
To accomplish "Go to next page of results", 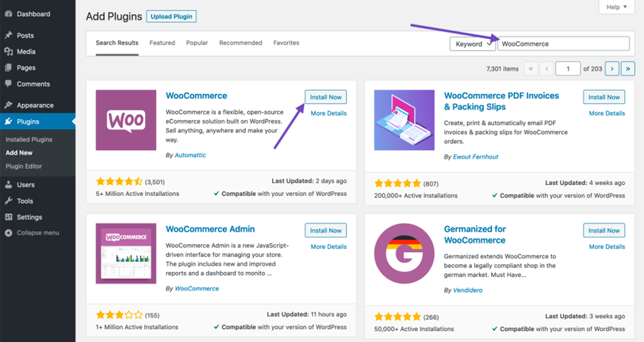I will (x=612, y=69).
